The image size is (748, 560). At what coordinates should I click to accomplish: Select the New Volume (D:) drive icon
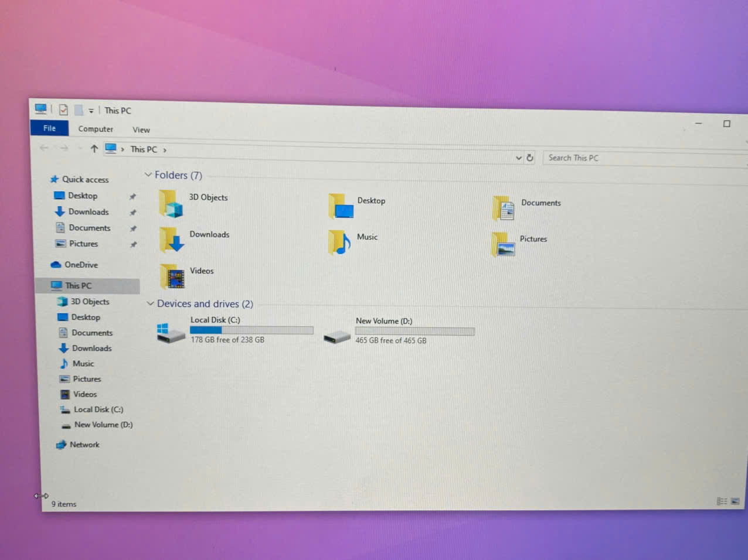click(x=337, y=337)
